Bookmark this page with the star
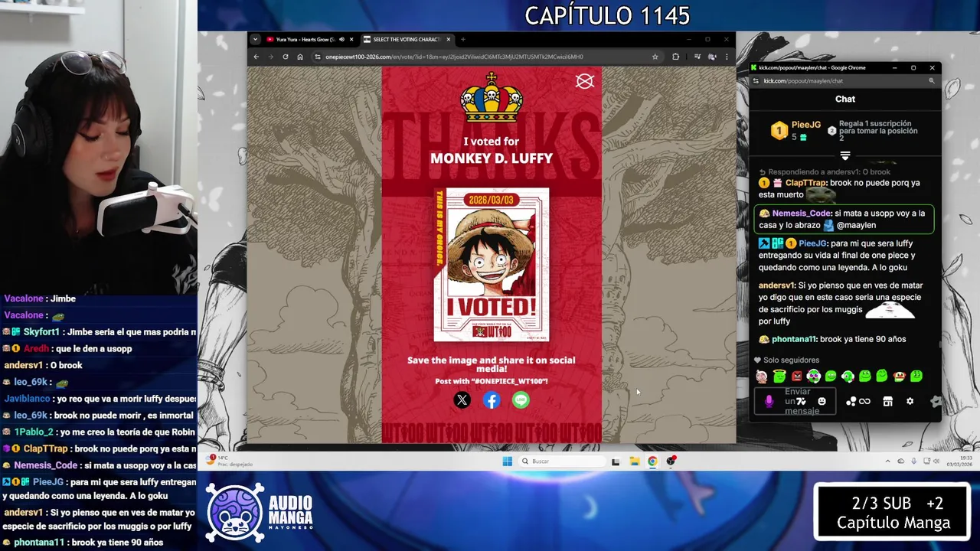This screenshot has width=980, height=551. coord(655,57)
